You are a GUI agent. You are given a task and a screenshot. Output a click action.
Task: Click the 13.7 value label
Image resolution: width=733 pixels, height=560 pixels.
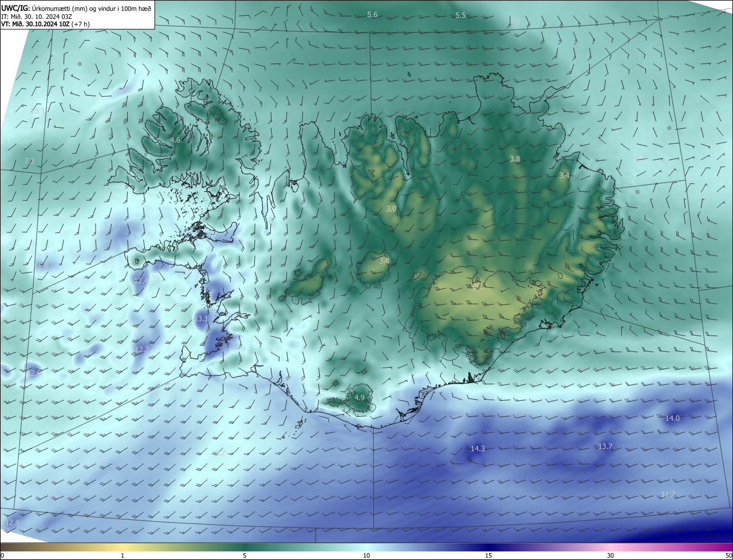[605, 447]
